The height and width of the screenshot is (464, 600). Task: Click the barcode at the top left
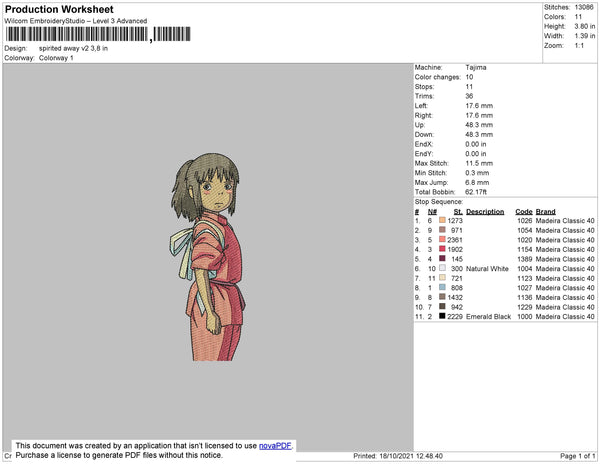point(77,34)
